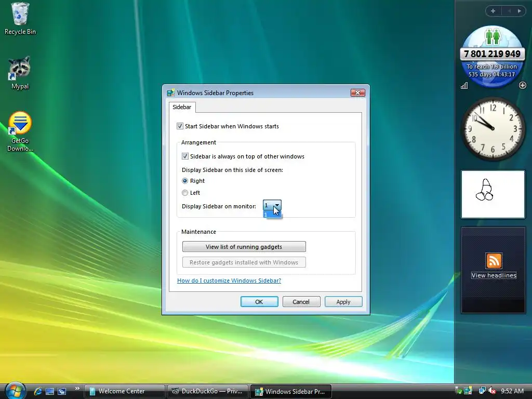Click the Apply button
The height and width of the screenshot is (399, 532).
click(343, 302)
